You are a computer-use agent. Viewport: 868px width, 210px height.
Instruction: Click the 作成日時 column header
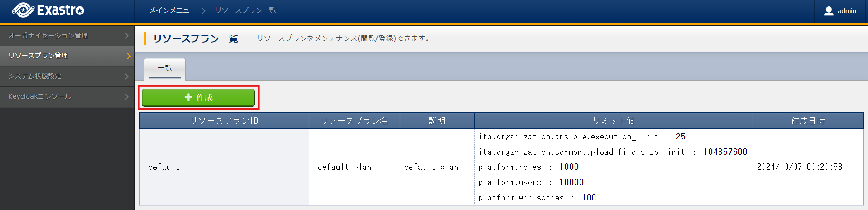[x=808, y=121]
